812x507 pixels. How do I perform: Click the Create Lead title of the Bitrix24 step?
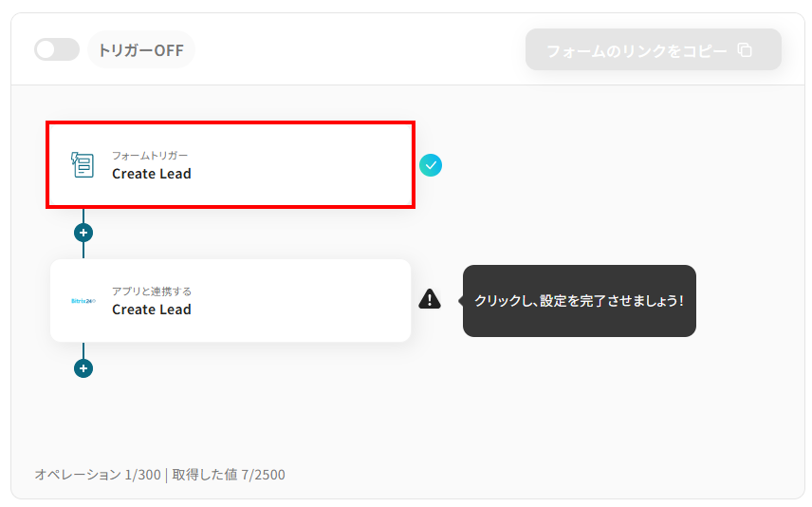pos(152,310)
